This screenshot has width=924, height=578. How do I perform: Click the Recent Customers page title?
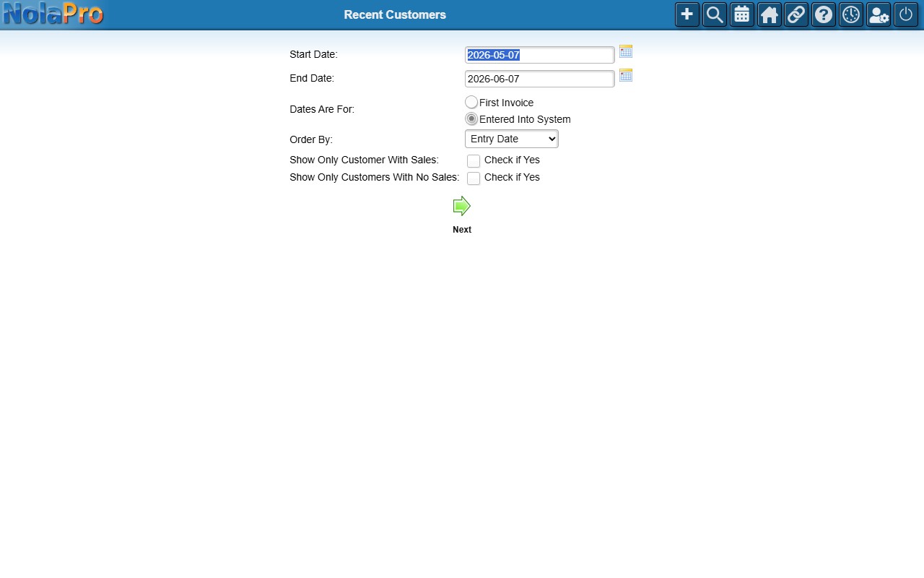tap(395, 14)
